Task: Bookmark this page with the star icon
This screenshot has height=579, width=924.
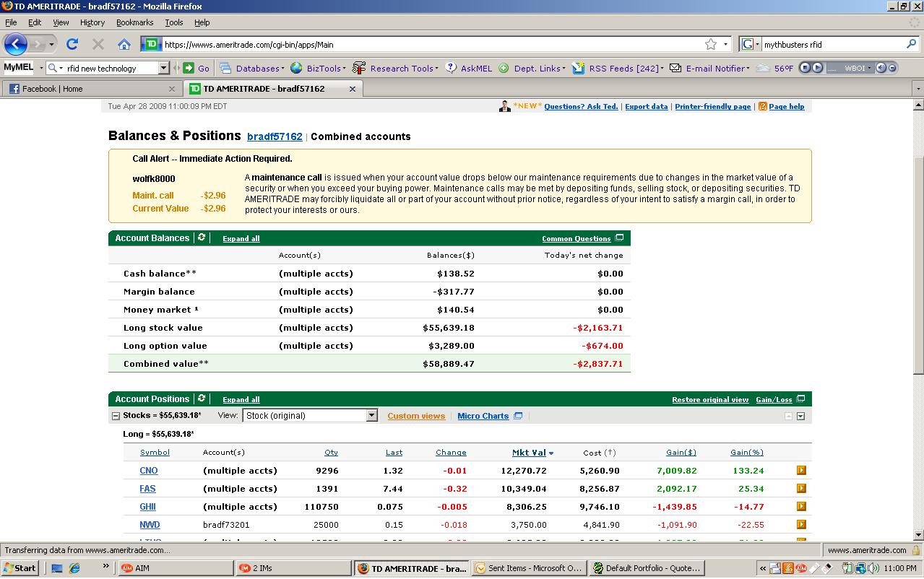Action: tap(711, 44)
